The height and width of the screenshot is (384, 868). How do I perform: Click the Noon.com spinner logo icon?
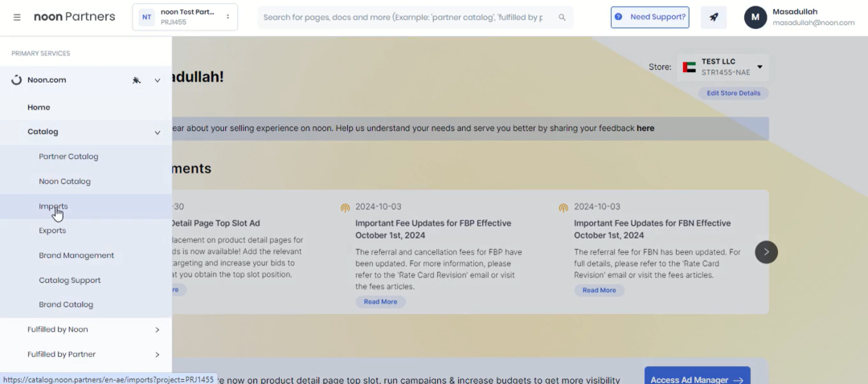click(17, 80)
